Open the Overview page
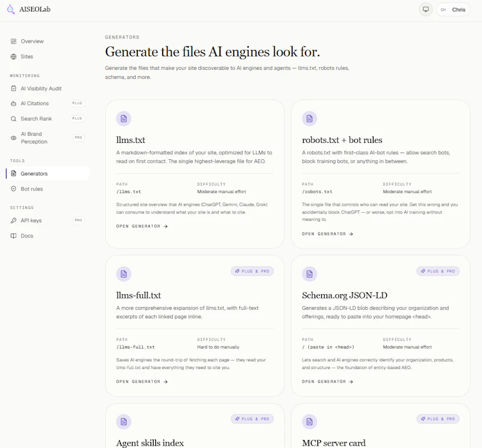482x448 pixels. [x=48, y=41]
